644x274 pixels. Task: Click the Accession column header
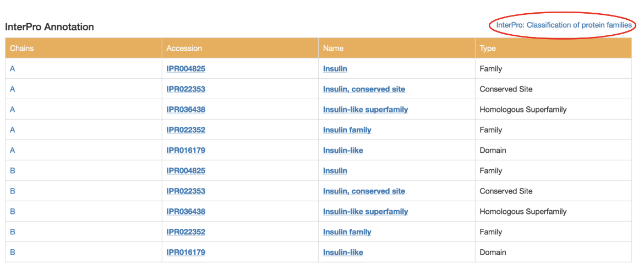coord(184,49)
